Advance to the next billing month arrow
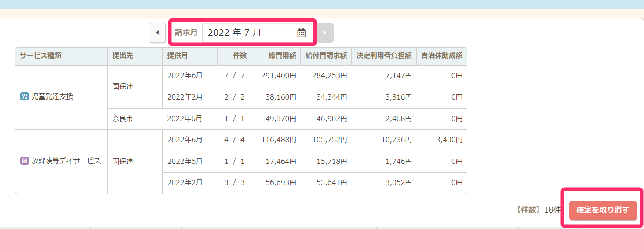644x229 pixels. point(325,33)
